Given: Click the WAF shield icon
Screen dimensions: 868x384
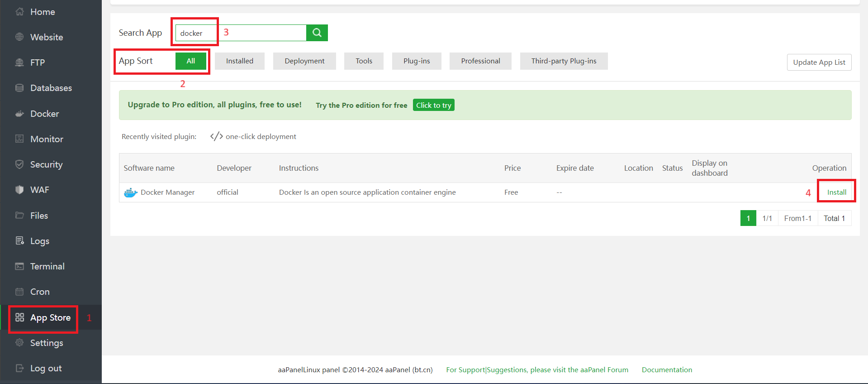Looking at the screenshot, I should 19,190.
